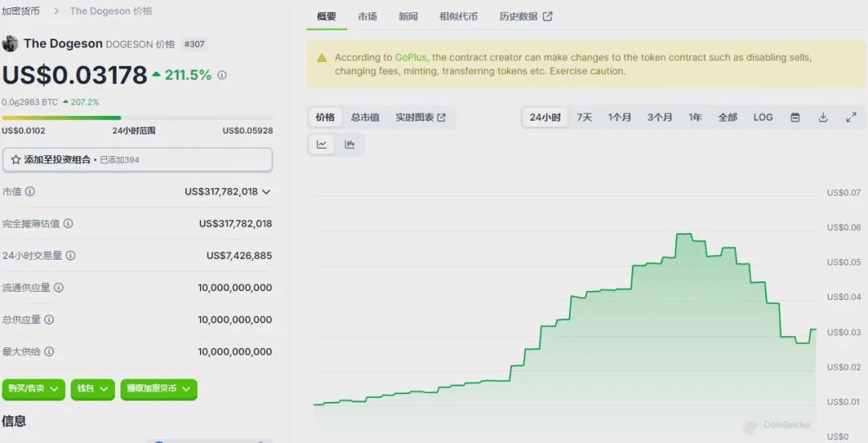The image size is (868, 443).
Task: Open the GoPlus link in warning
Action: [411, 58]
